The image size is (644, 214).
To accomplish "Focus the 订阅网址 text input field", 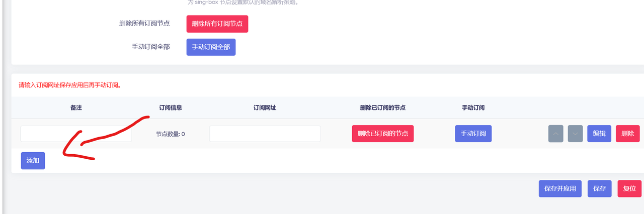I will 265,134.
